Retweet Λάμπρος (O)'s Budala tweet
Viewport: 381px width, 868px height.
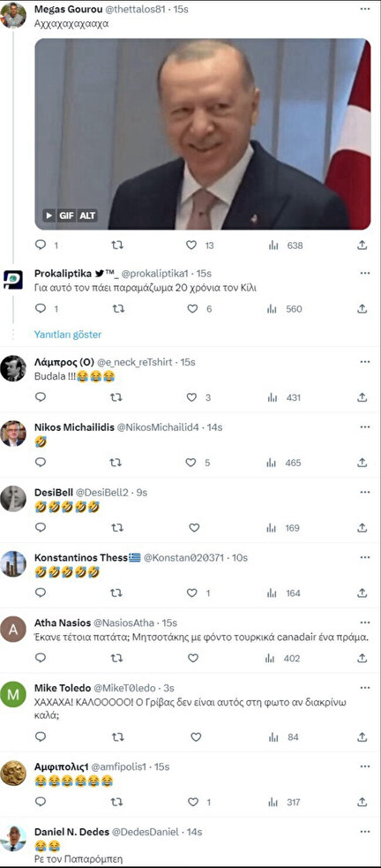coord(116,396)
